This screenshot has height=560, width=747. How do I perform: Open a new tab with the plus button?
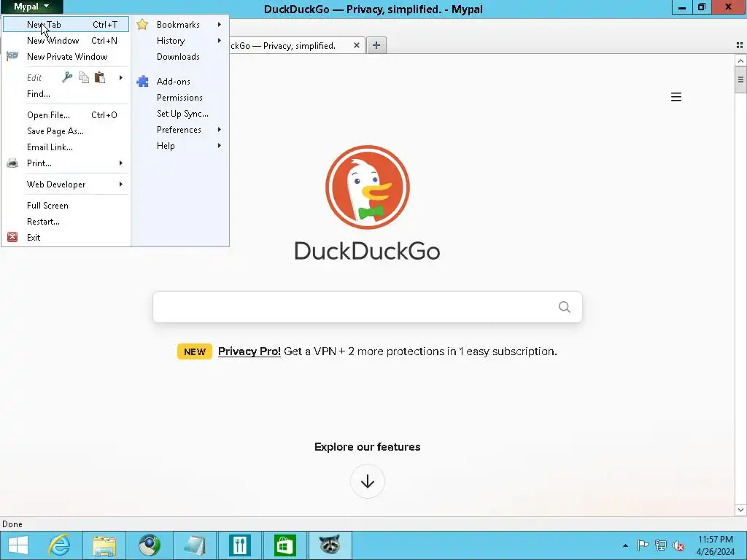pos(376,45)
